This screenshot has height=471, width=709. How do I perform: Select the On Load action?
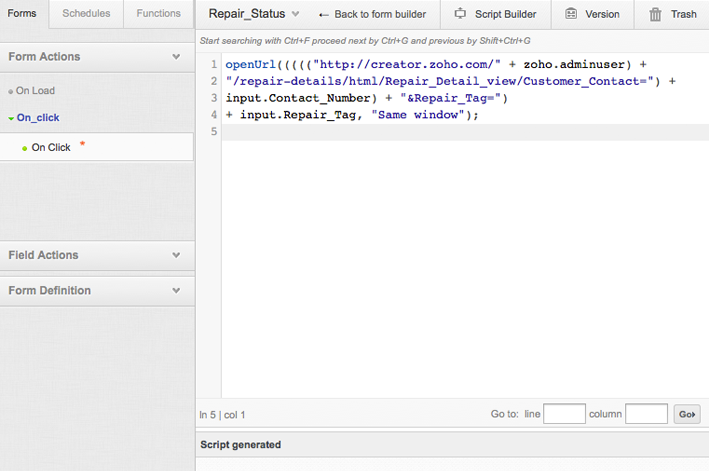click(x=35, y=91)
